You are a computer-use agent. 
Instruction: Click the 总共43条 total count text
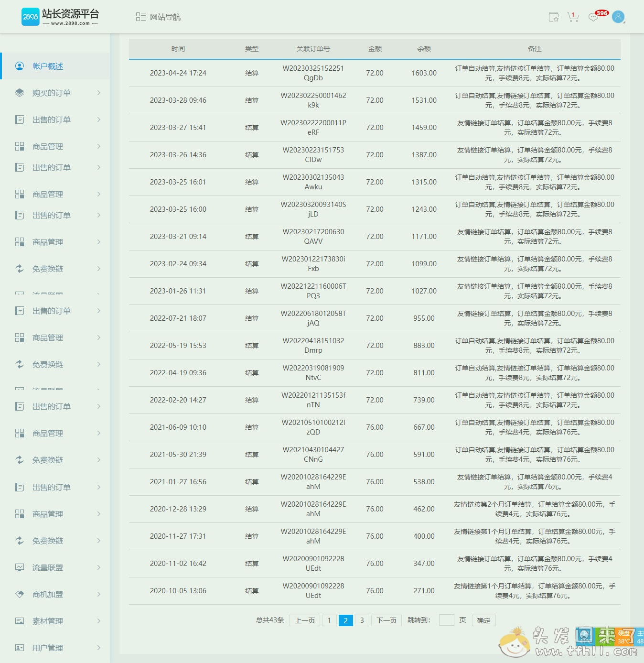tap(270, 620)
